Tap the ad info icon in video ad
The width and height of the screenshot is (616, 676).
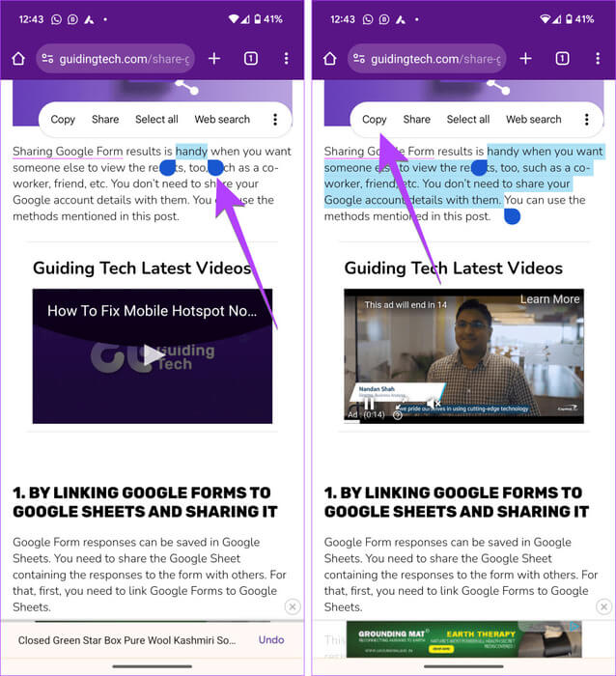398,415
